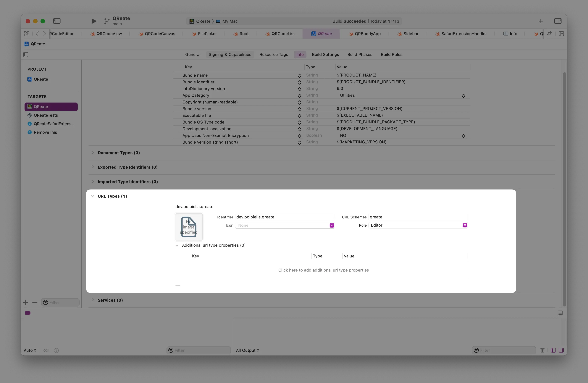Add a target with plus button
The height and width of the screenshot is (383, 588).
(25, 303)
